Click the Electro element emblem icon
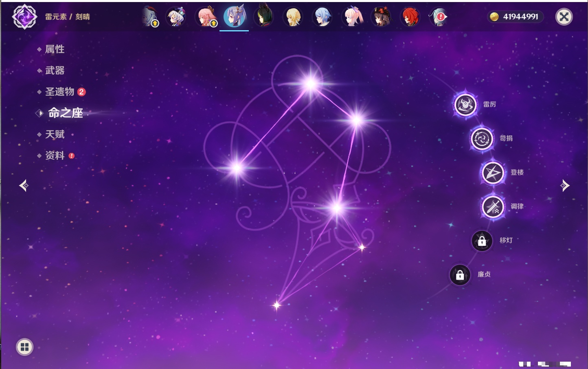 24,17
